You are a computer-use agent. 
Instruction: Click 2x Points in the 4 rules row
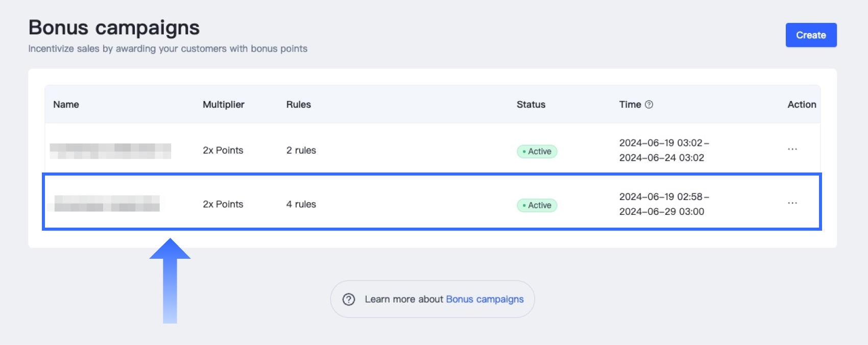coord(223,204)
